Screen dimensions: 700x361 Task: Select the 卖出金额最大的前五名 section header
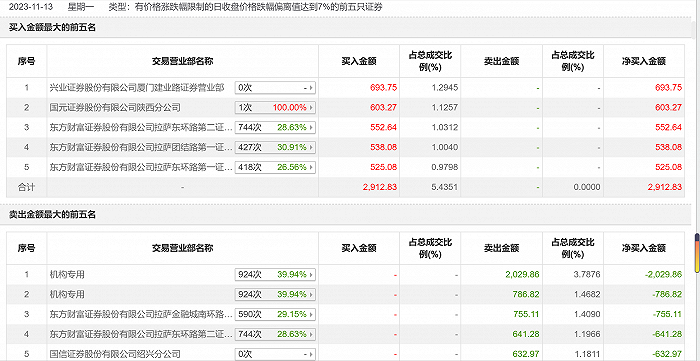coord(53,215)
